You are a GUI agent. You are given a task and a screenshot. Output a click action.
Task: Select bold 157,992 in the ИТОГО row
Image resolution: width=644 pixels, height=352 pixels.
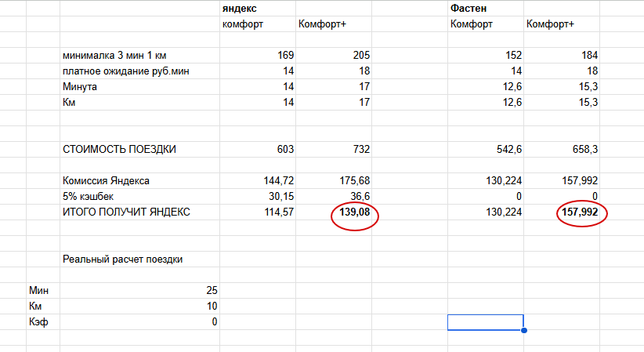580,212
